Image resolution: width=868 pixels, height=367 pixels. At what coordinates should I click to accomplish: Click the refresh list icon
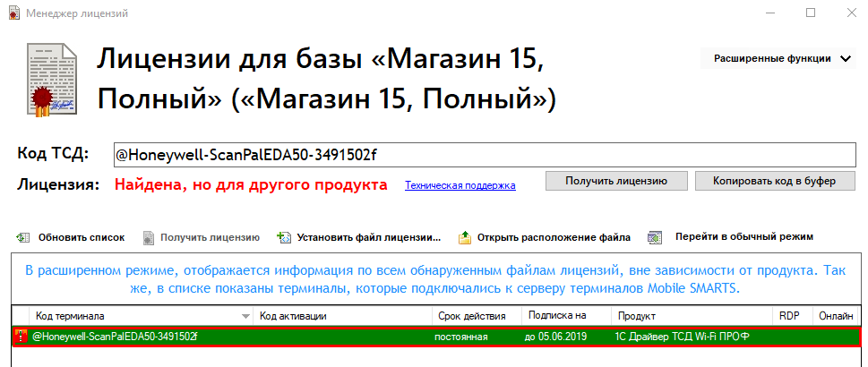click(x=21, y=237)
